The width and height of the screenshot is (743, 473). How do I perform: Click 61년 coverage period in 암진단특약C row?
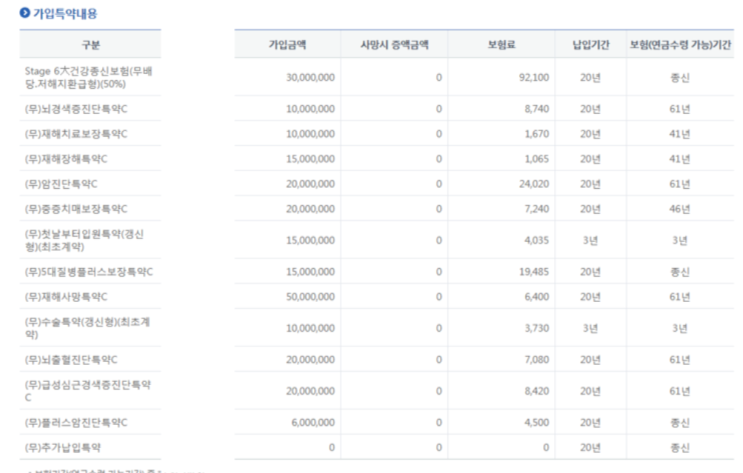tap(680, 184)
